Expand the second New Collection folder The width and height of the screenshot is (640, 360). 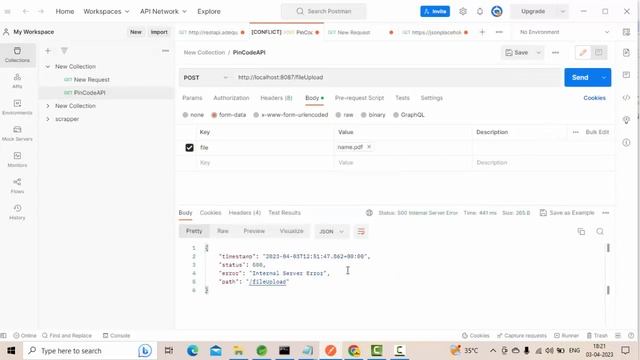point(48,106)
